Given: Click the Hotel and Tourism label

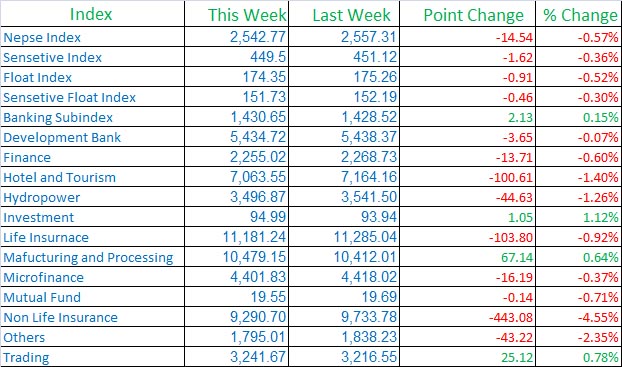Looking at the screenshot, I should coord(60,177).
